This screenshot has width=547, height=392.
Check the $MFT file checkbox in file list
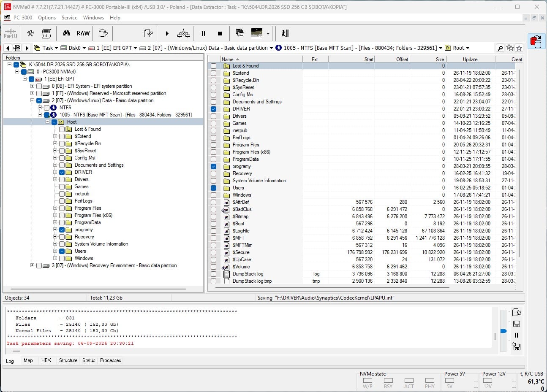213,238
